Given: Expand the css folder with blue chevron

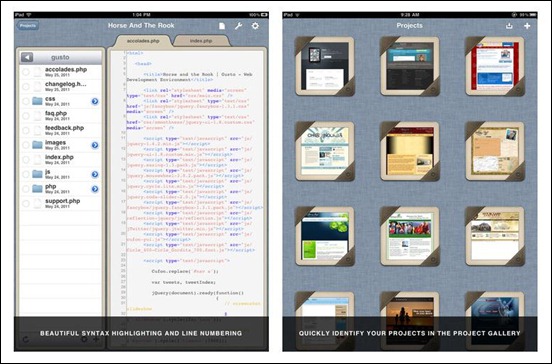Looking at the screenshot, I should click(95, 101).
